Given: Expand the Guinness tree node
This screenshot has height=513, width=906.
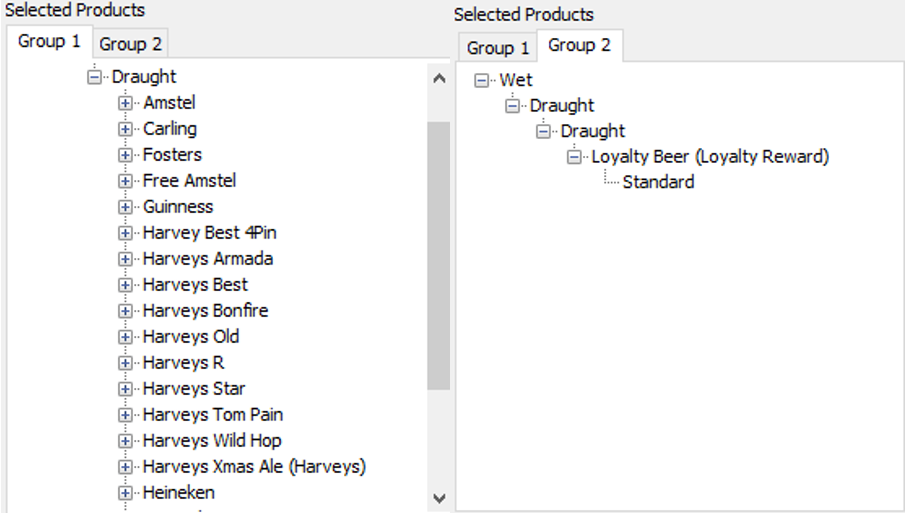Looking at the screenshot, I should click(125, 207).
